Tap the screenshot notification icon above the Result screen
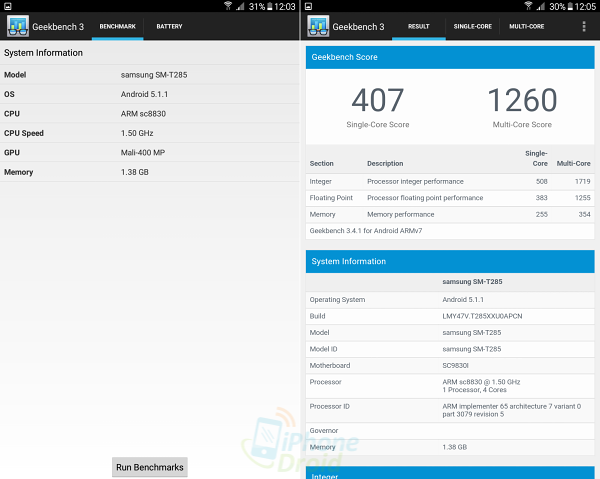The height and width of the screenshot is (479, 600). pyautogui.click(x=308, y=6)
